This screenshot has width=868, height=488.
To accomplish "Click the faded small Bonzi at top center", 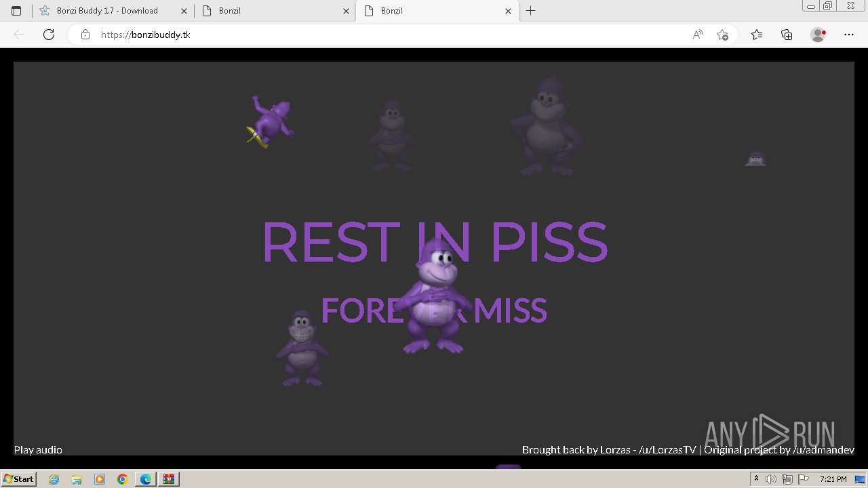I will coord(391,136).
